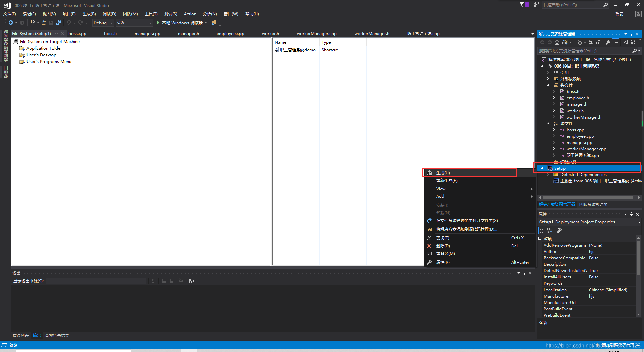Pin the 输出 Output panel
The height and width of the screenshot is (352, 644).
[x=524, y=273]
